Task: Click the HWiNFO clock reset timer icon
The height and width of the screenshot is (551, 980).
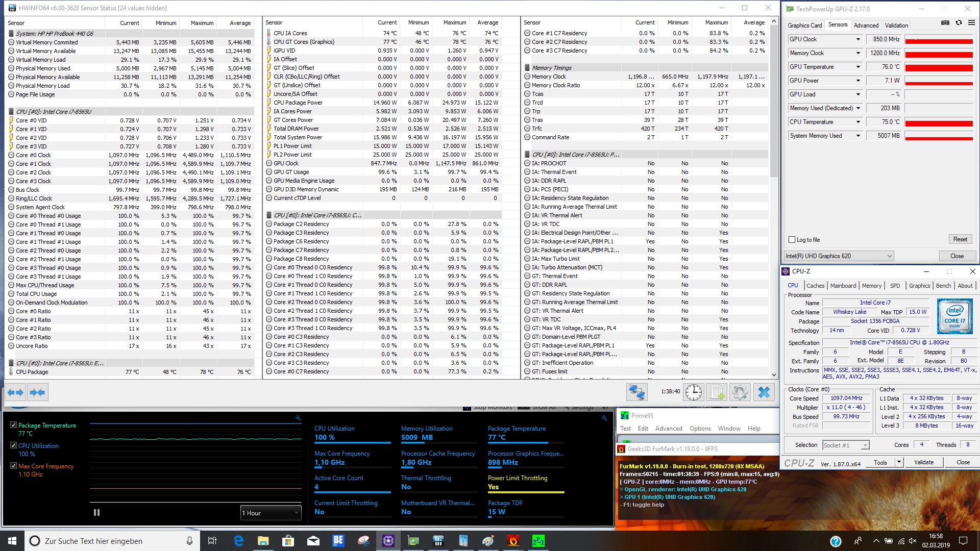Action: 694,392
